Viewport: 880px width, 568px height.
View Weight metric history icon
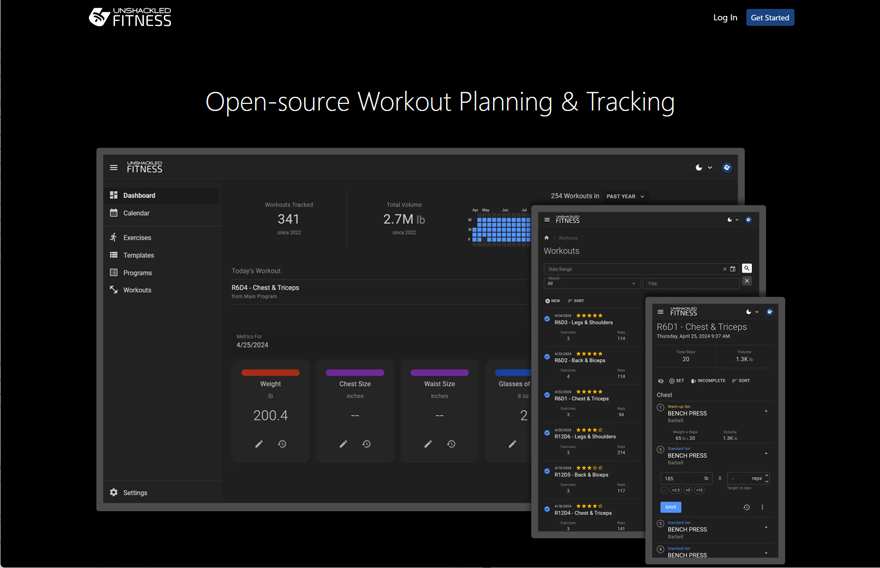[282, 444]
